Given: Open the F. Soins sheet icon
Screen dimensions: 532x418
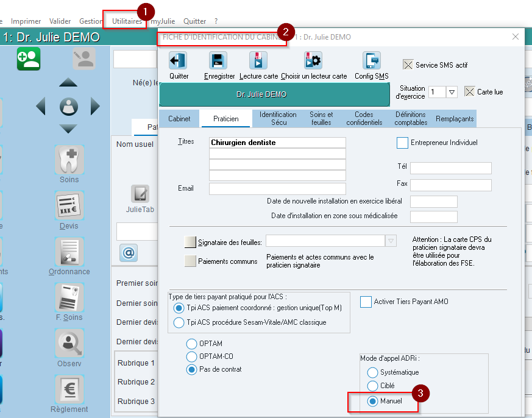Looking at the screenshot, I should 69,297.
